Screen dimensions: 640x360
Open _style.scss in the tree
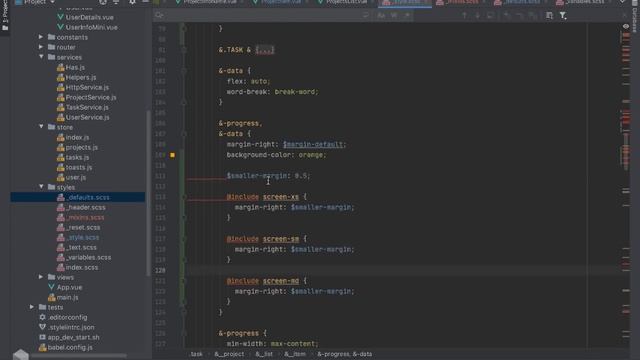82,237
